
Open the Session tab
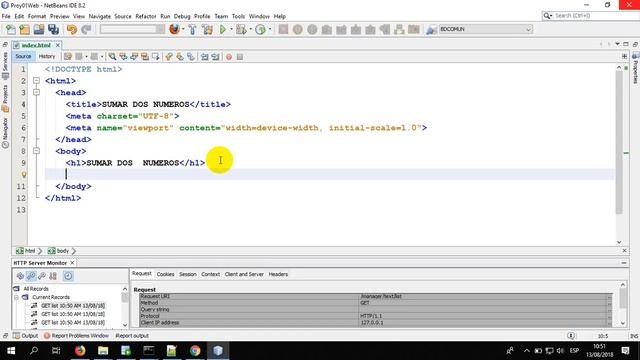[188, 274]
